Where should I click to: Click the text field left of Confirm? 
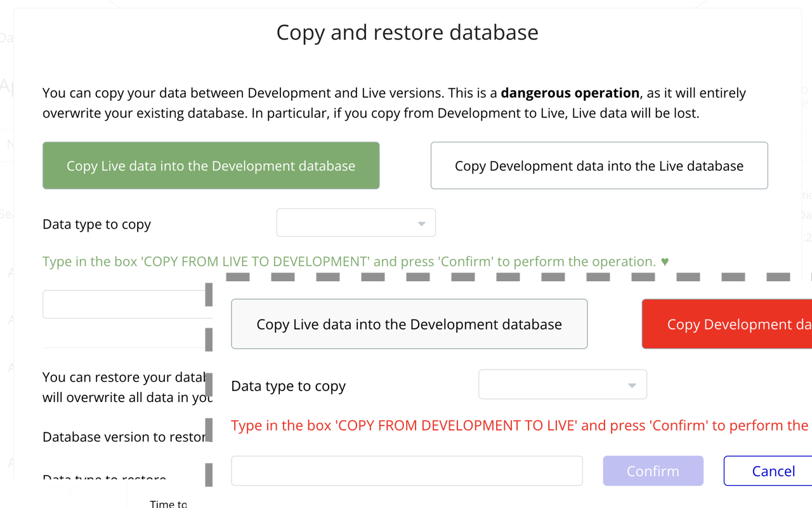tap(407, 471)
